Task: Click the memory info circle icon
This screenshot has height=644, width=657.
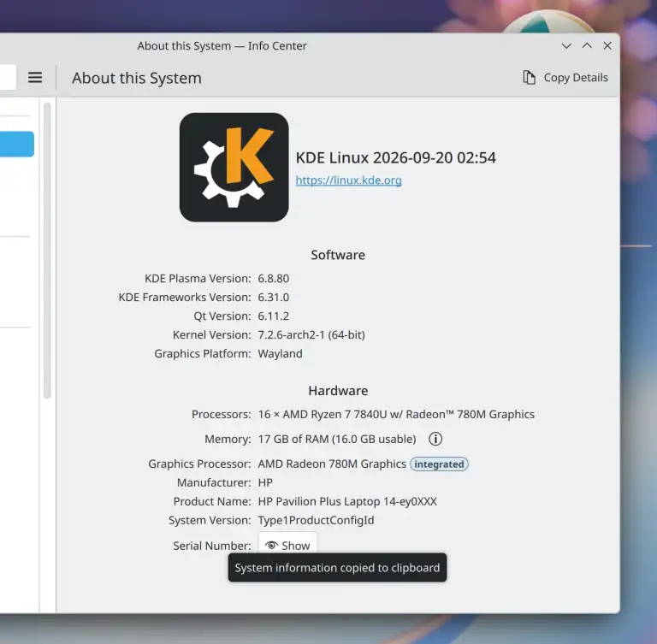Action: (435, 439)
